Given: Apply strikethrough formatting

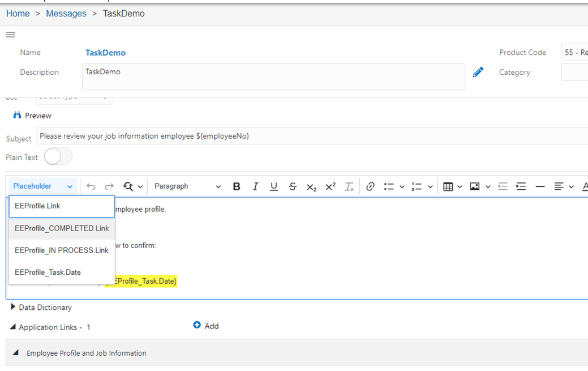Looking at the screenshot, I should (293, 186).
